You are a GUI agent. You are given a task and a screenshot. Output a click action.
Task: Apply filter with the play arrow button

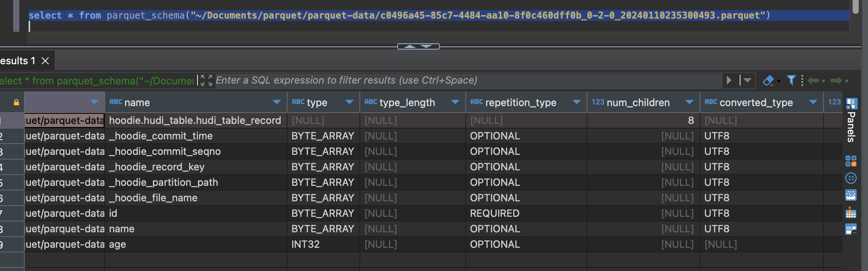pyautogui.click(x=729, y=80)
